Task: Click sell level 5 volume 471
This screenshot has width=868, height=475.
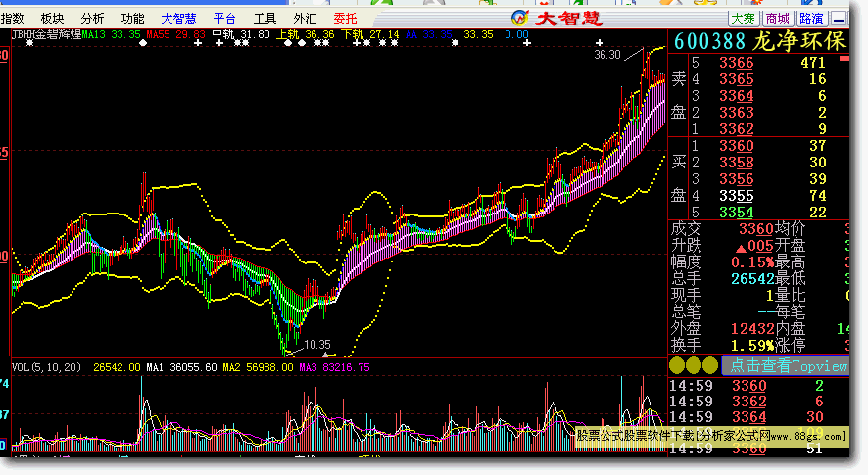Action: [x=813, y=63]
